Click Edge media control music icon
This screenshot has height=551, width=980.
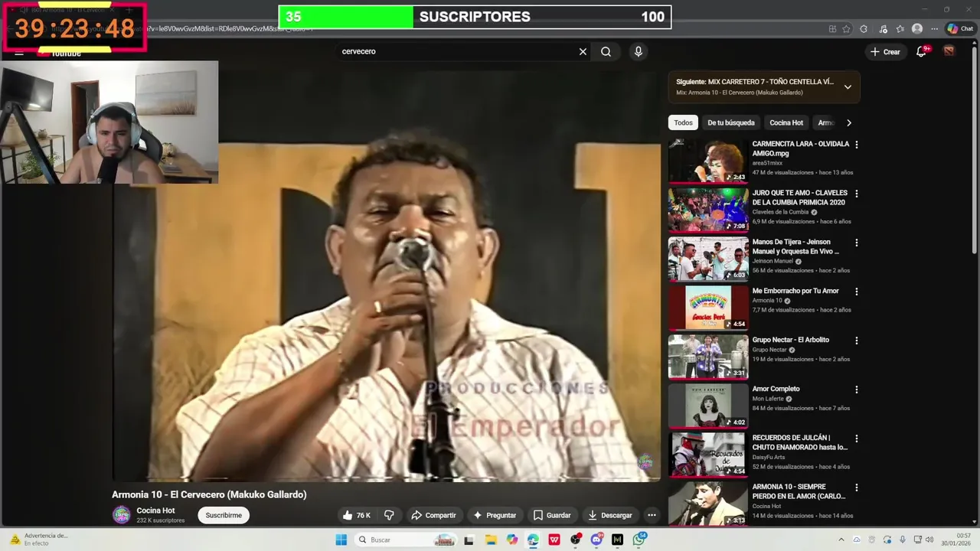(883, 29)
